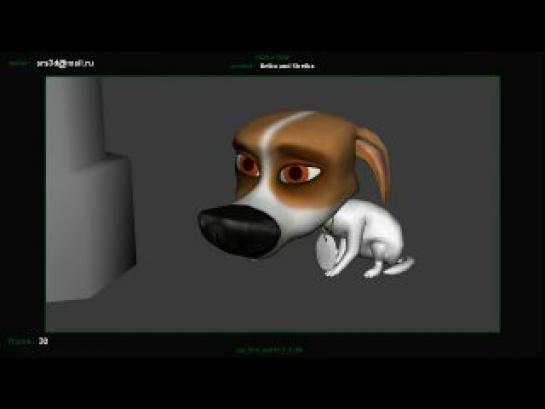Click the green label left of the title
The width and height of the screenshot is (545, 409).
click(x=243, y=66)
